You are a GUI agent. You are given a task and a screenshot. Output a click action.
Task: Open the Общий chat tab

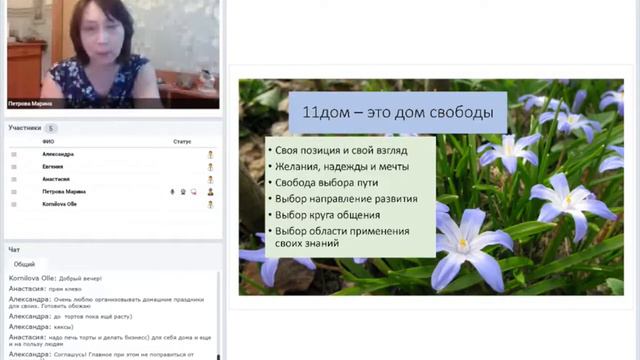point(24,264)
